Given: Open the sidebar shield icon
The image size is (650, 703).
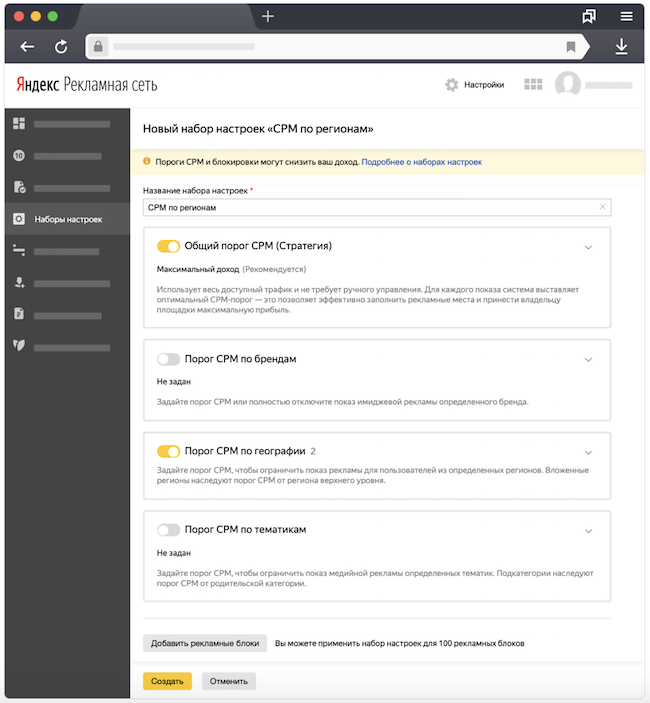Looking at the screenshot, I should 19,345.
